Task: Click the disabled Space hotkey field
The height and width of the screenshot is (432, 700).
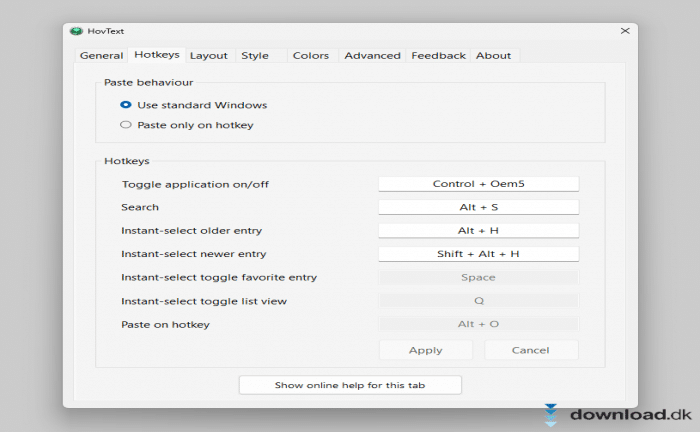Action: (x=479, y=278)
